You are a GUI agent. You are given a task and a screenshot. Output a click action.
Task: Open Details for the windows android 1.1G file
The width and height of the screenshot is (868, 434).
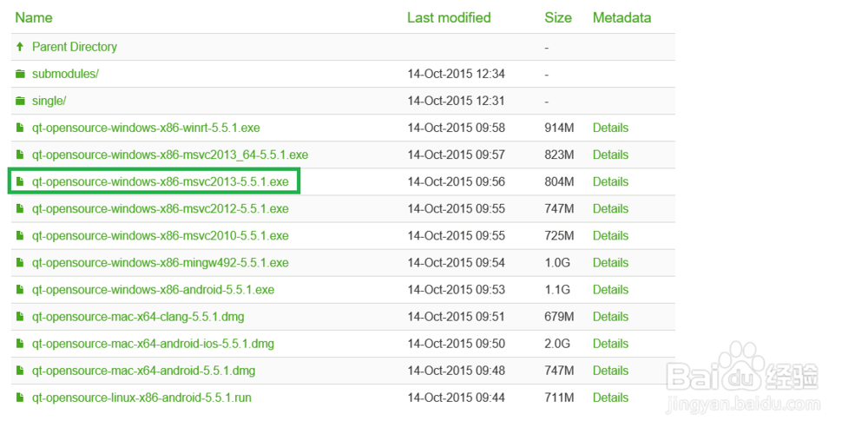610,290
